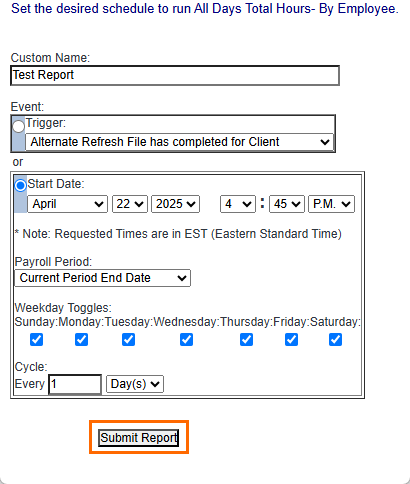Uncheck the Tuesday checkbox

coord(128,340)
